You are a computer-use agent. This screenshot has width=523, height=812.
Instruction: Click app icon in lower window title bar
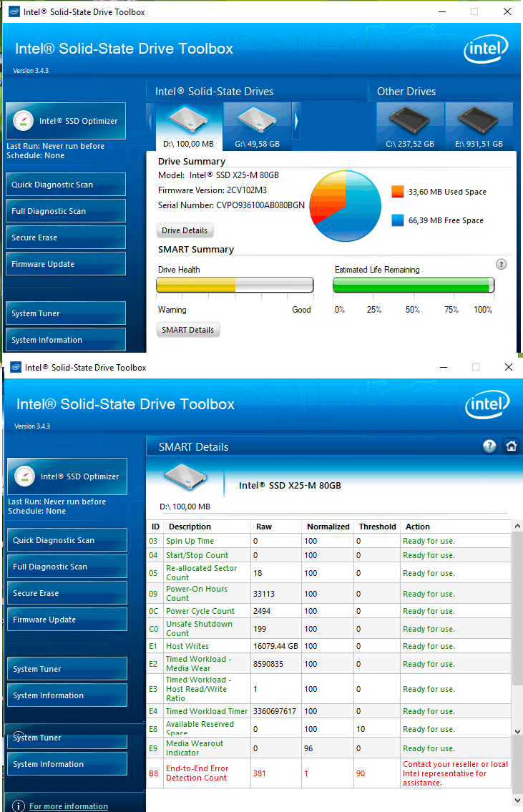(x=16, y=367)
